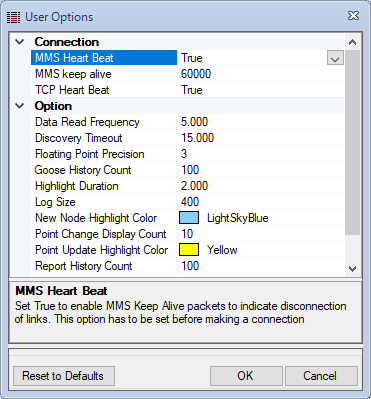
Task: Select the Highlight Duration property
Action: point(104,186)
